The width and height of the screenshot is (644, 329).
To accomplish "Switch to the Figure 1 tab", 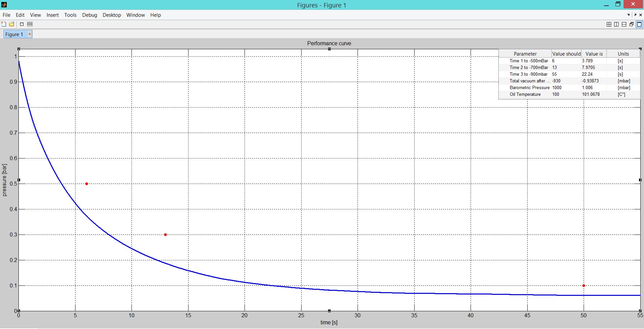I will click(14, 34).
